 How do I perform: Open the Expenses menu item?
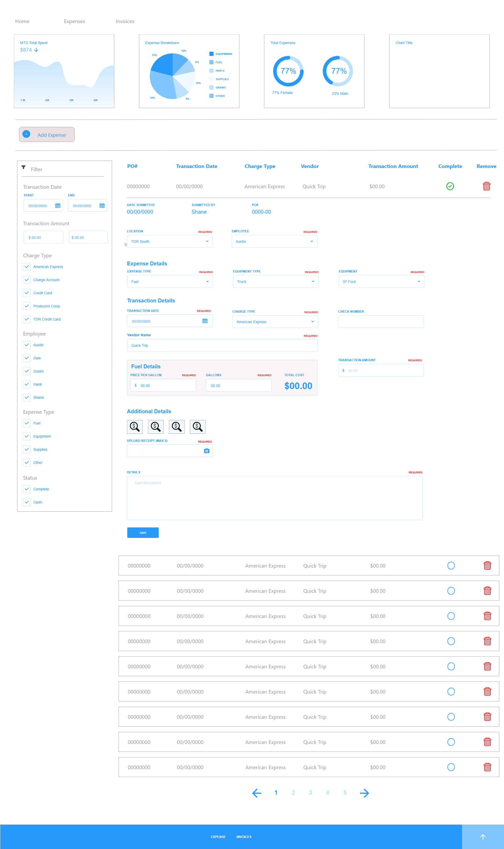click(74, 22)
